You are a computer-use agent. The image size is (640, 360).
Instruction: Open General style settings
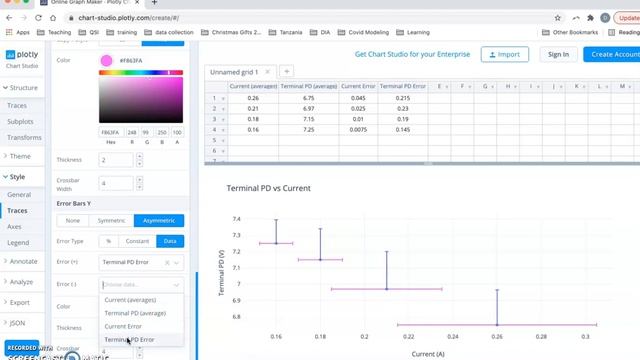click(19, 194)
